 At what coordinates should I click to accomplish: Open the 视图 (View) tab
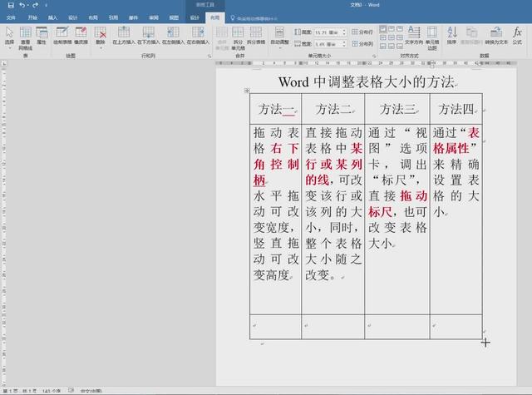coord(174,17)
